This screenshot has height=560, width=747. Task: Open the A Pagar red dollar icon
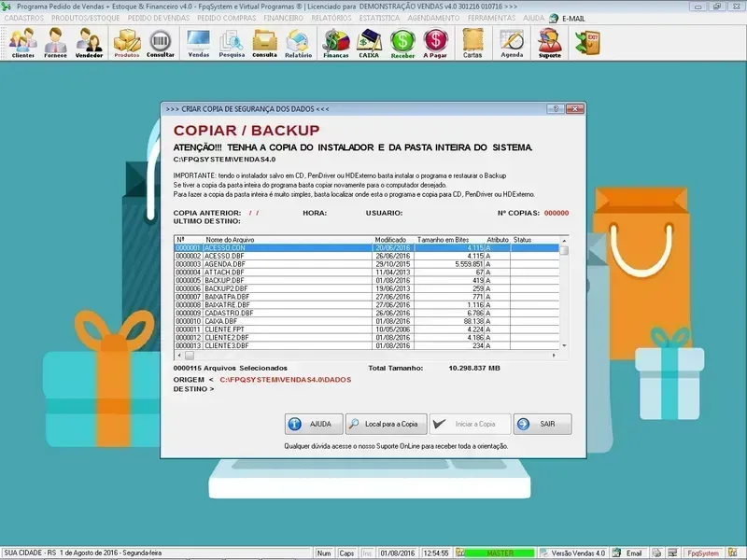(435, 43)
